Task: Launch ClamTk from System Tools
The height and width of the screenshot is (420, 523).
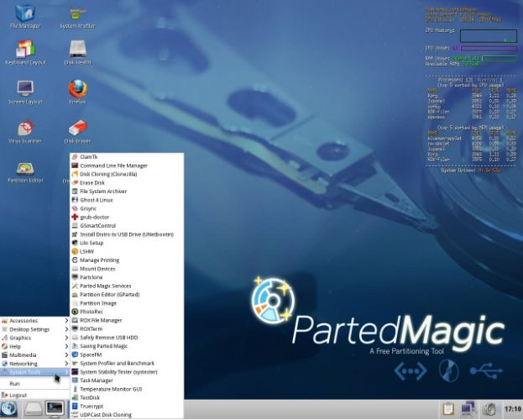Action: [x=127, y=157]
